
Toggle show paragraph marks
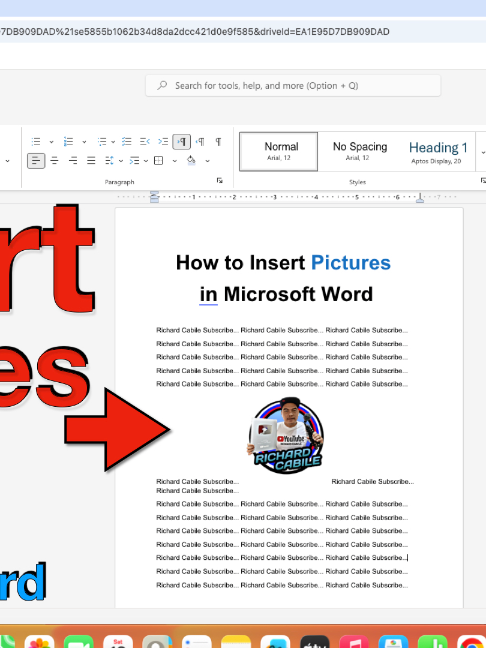click(x=219, y=142)
